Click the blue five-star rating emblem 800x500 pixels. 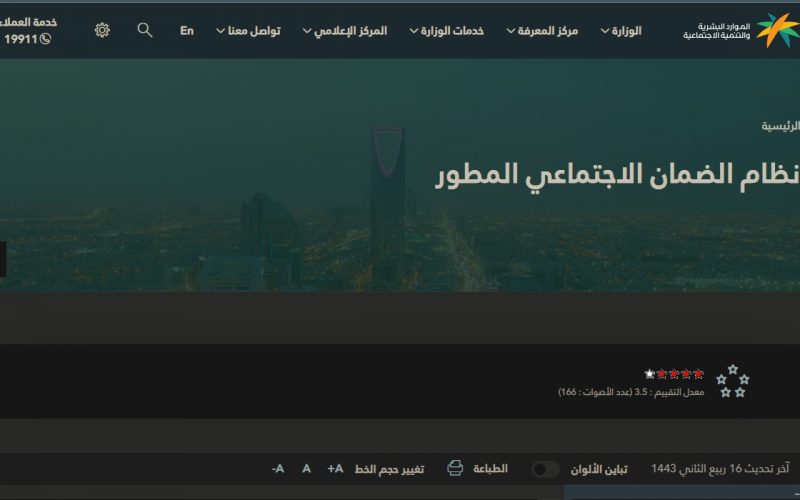click(733, 381)
